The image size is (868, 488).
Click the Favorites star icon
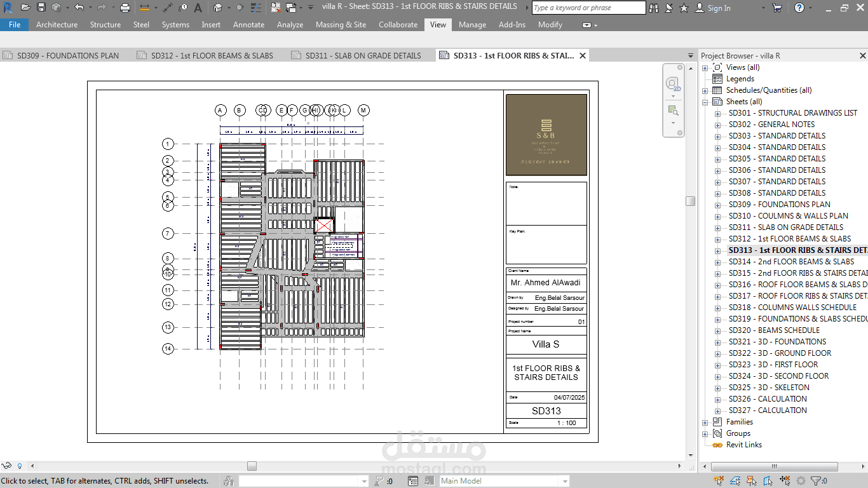coord(684,8)
